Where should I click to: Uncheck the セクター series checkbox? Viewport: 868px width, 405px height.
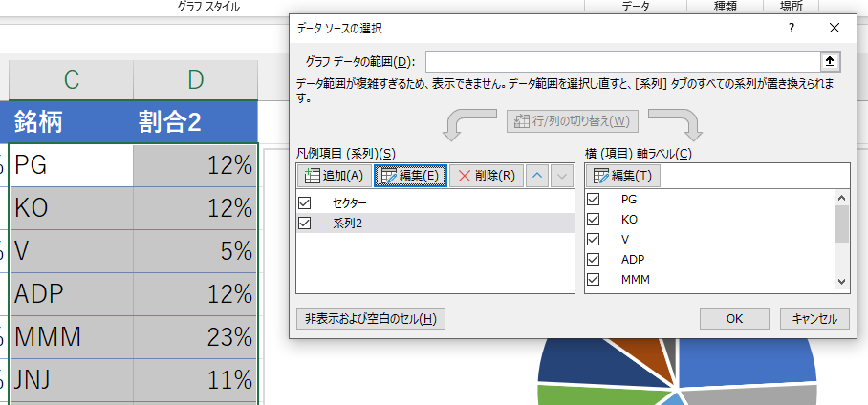click(x=304, y=203)
